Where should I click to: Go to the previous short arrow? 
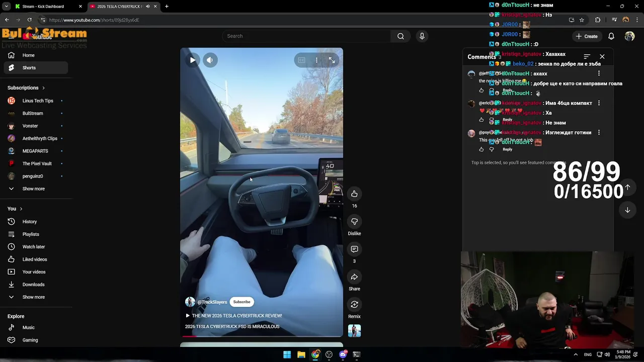coord(627,188)
